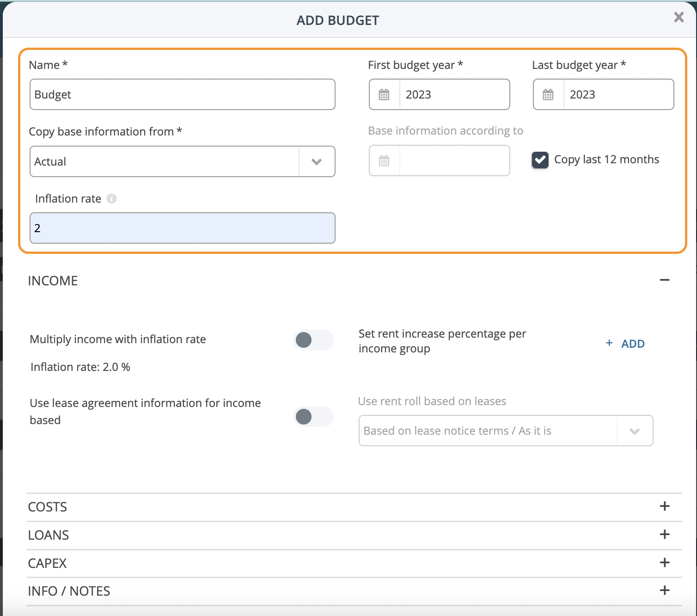Screen dimensions: 697x616
Task: Expand the CAPEX section
Action: [665, 562]
